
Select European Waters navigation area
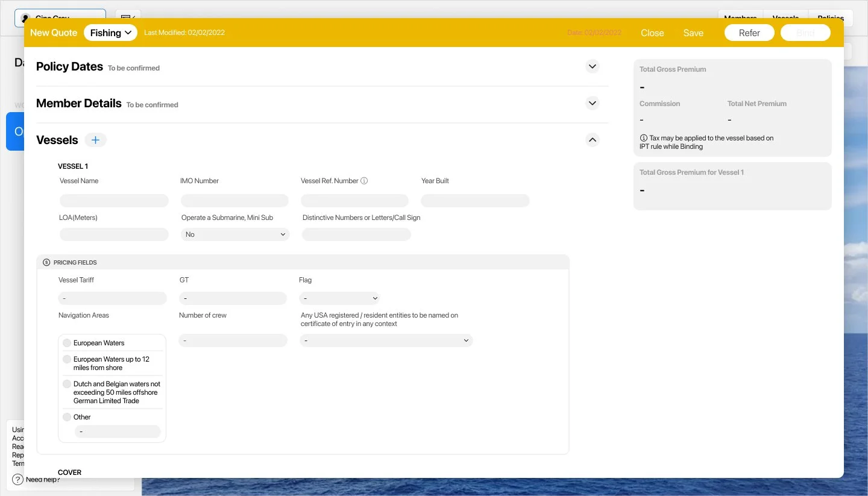coord(67,343)
